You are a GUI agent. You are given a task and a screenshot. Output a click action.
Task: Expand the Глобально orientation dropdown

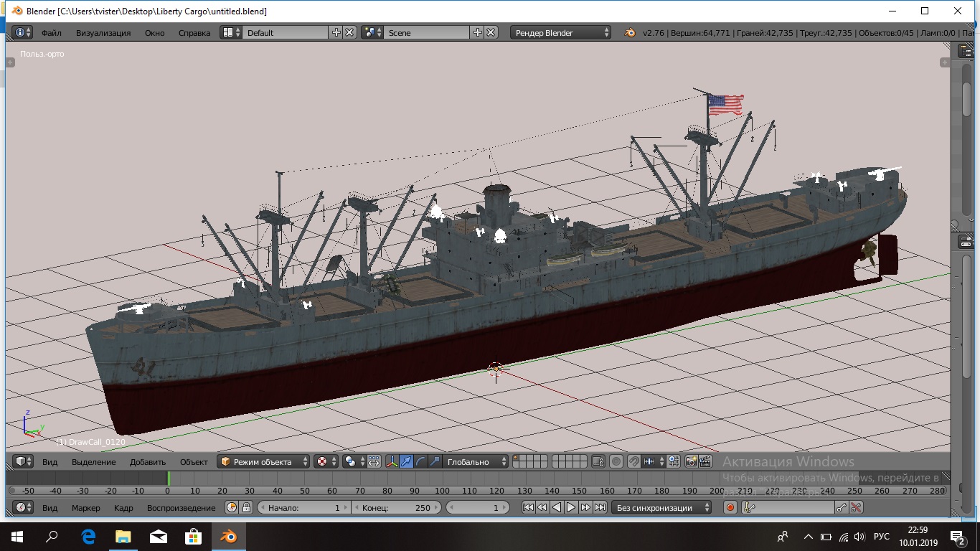pyautogui.click(x=475, y=461)
